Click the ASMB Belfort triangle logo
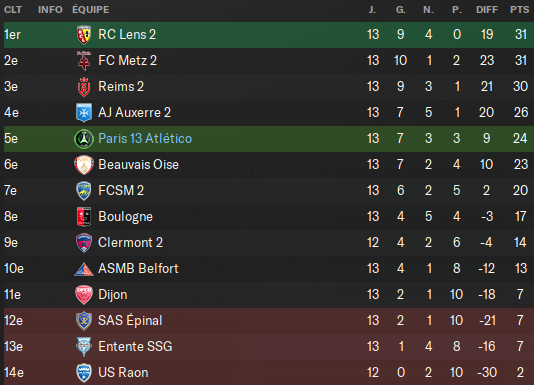Screen dimensions: 534x385 [84, 269]
